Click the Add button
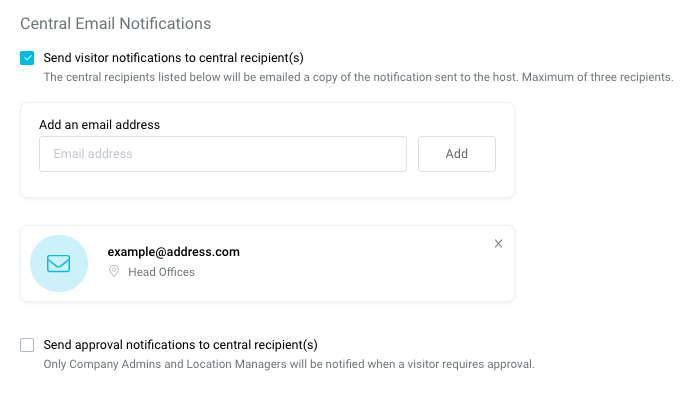The width and height of the screenshot is (686, 394). [457, 153]
